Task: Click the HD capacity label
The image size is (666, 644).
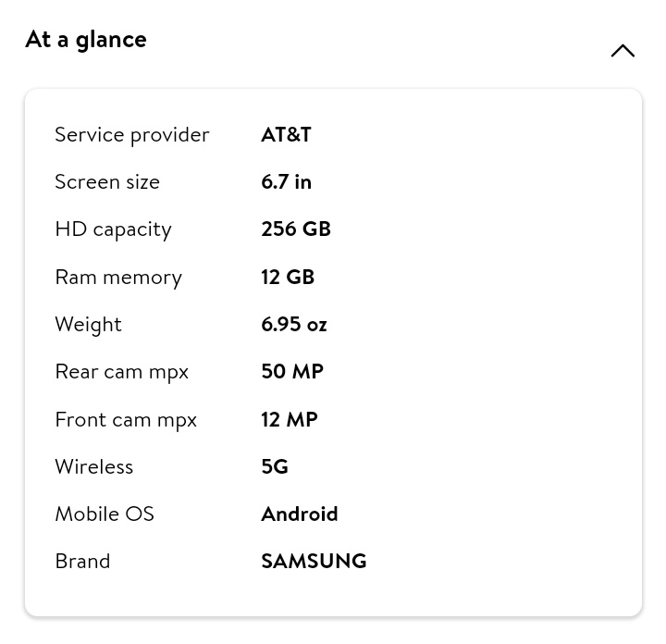Action: [x=113, y=229]
